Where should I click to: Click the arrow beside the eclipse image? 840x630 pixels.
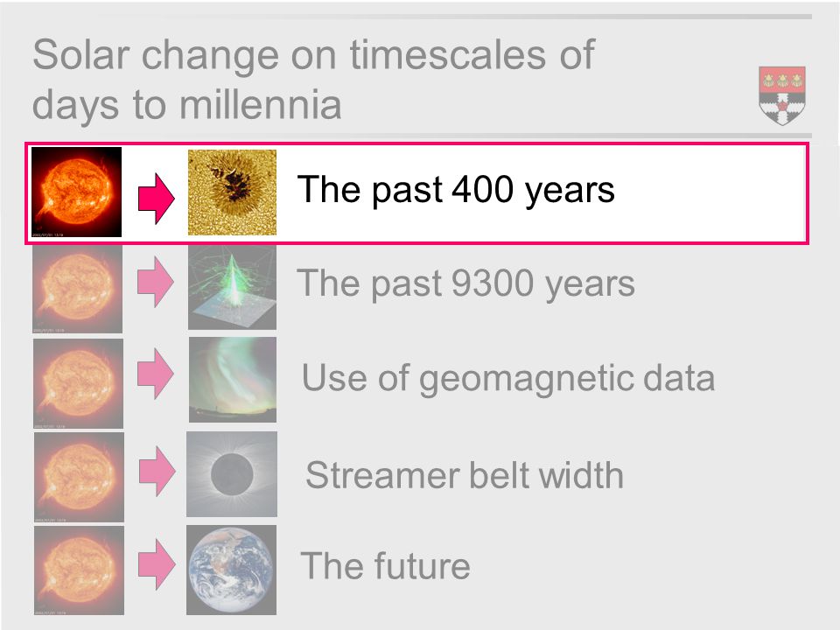pyautogui.click(x=157, y=471)
